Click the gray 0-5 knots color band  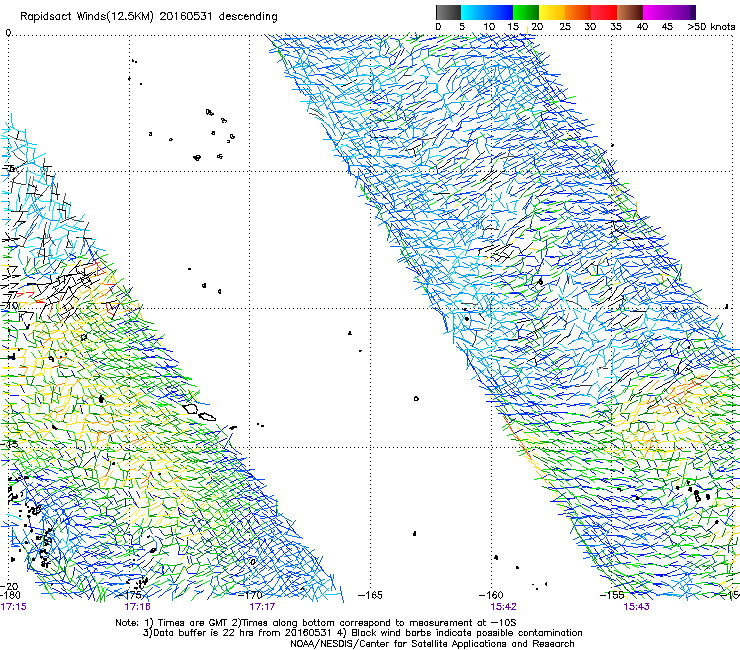448,12
